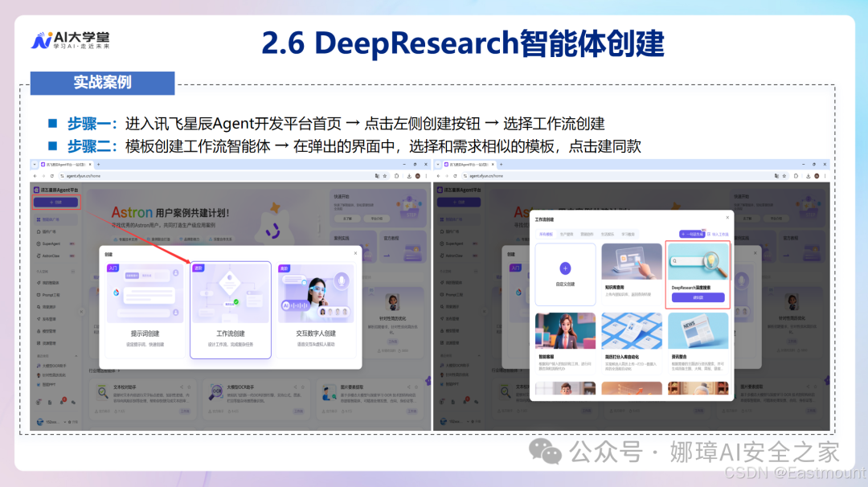Collapse the recent-use section in left browser sidebar
The height and width of the screenshot is (487, 868).
(x=76, y=356)
